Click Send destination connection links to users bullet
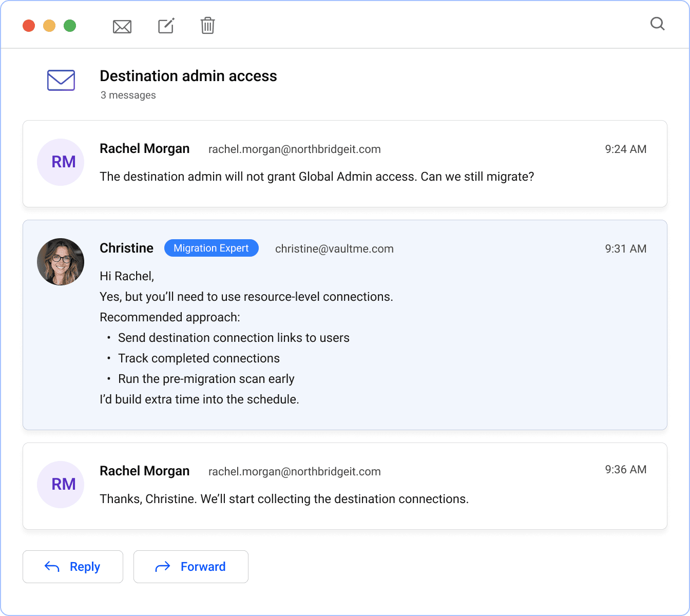 click(234, 338)
